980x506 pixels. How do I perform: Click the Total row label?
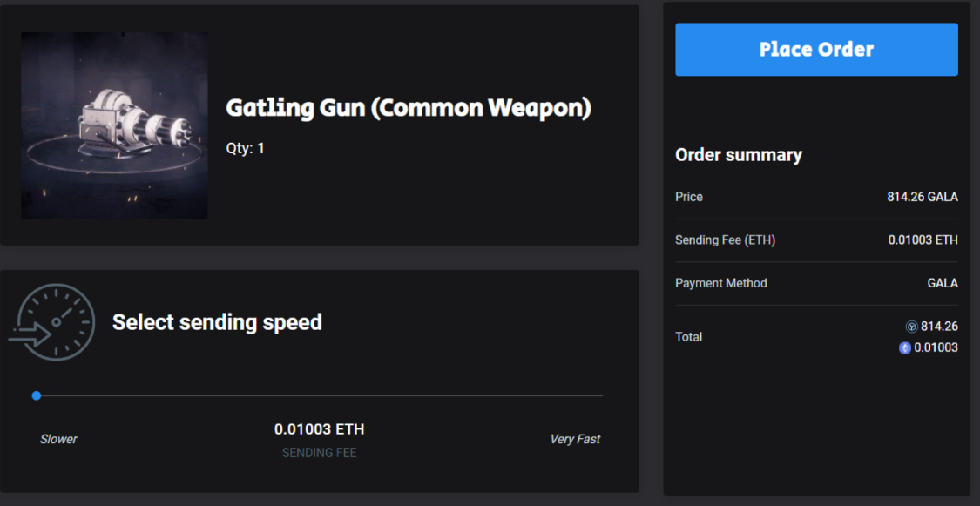689,337
